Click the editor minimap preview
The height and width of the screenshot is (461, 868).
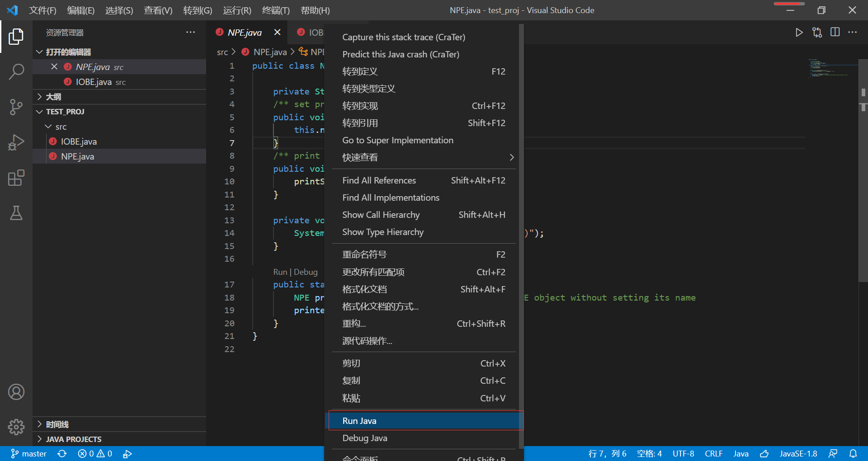tap(831, 69)
